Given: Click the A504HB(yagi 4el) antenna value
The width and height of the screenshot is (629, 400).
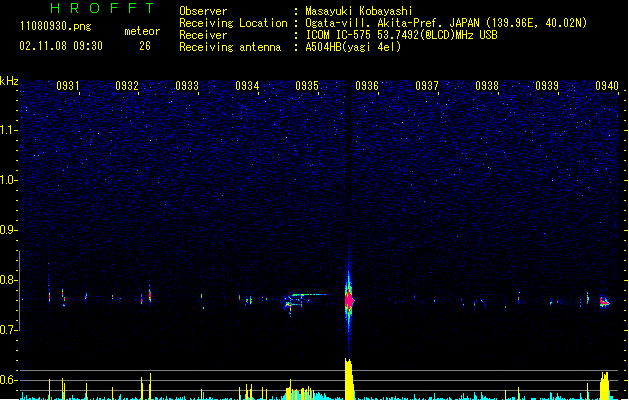Looking at the screenshot, I should (x=353, y=47).
